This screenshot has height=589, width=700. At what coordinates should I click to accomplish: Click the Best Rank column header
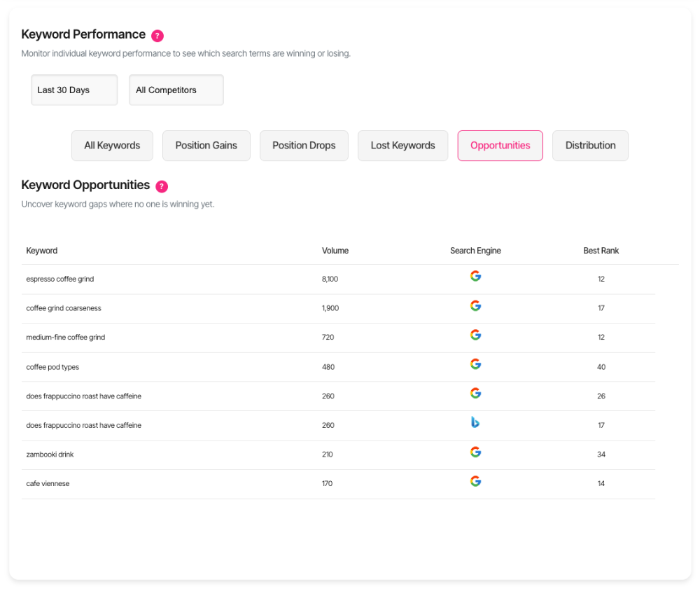[601, 250]
